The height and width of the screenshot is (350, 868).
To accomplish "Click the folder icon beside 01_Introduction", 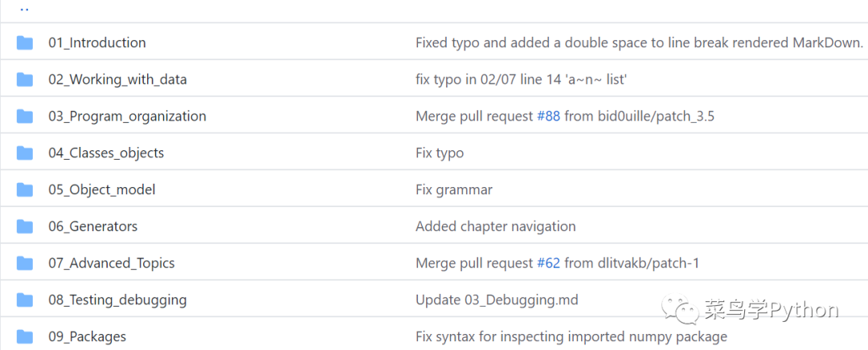I will [25, 43].
